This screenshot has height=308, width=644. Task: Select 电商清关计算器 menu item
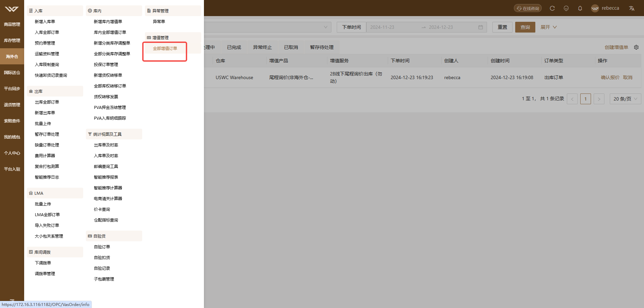click(x=108, y=198)
